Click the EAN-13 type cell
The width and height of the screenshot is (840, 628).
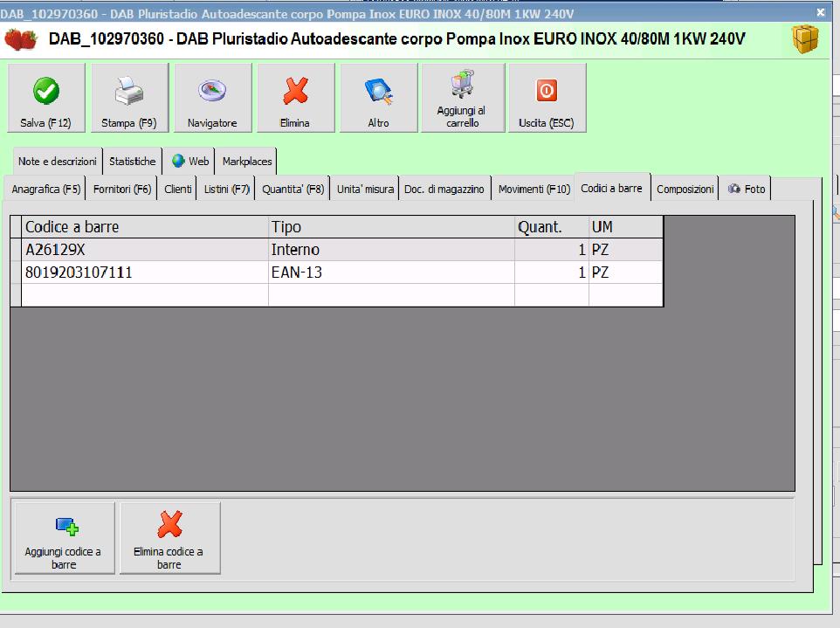tap(391, 273)
